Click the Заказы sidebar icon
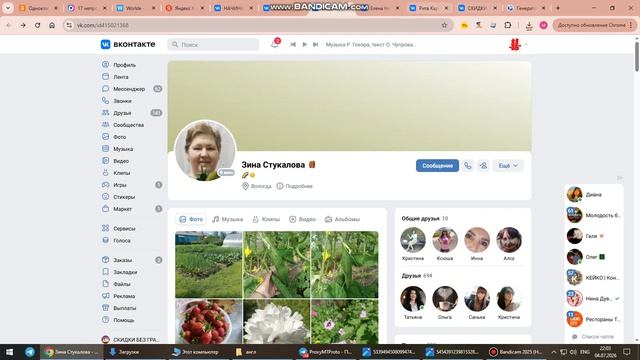The image size is (640, 360). [x=105, y=260]
